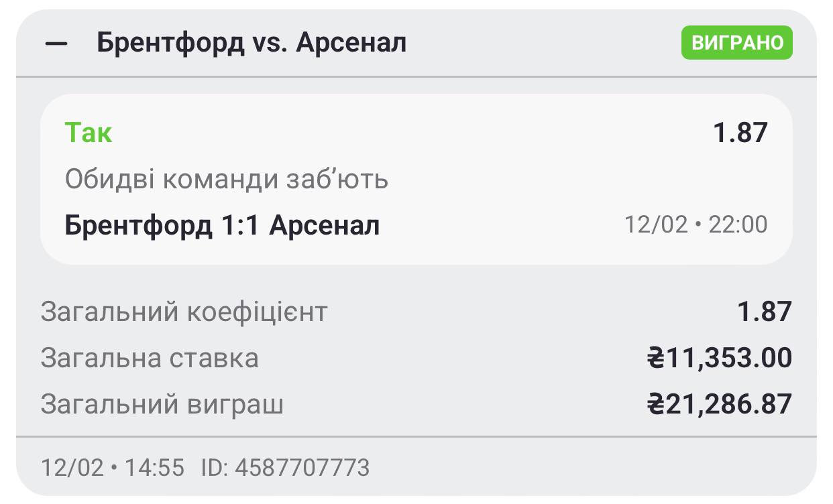
Task: Select the green Так outcome label
Action: 88,133
